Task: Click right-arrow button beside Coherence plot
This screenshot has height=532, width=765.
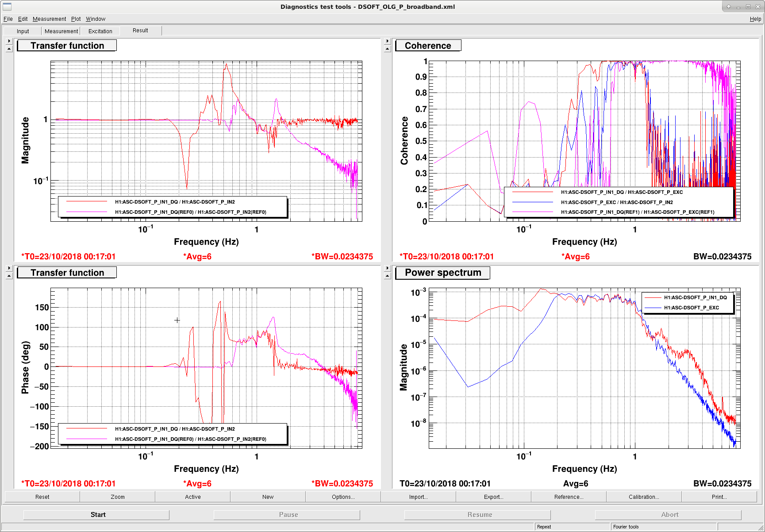Action: [x=388, y=41]
